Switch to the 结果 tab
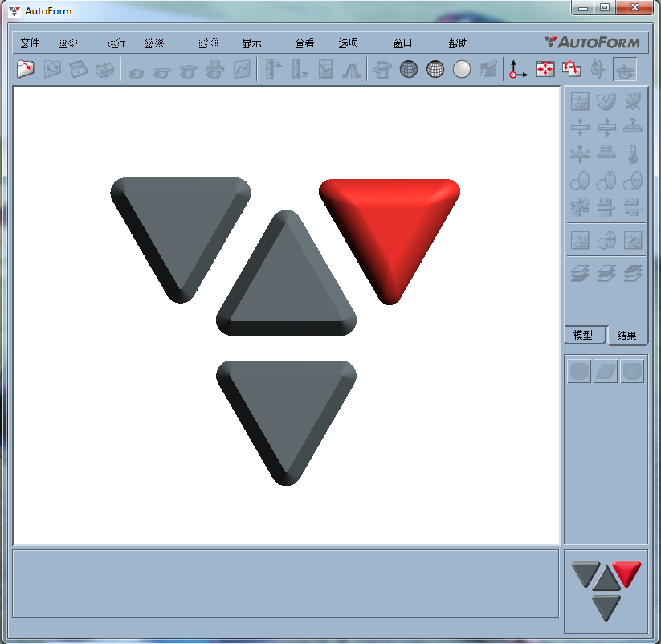The image size is (661, 644). [x=626, y=336]
